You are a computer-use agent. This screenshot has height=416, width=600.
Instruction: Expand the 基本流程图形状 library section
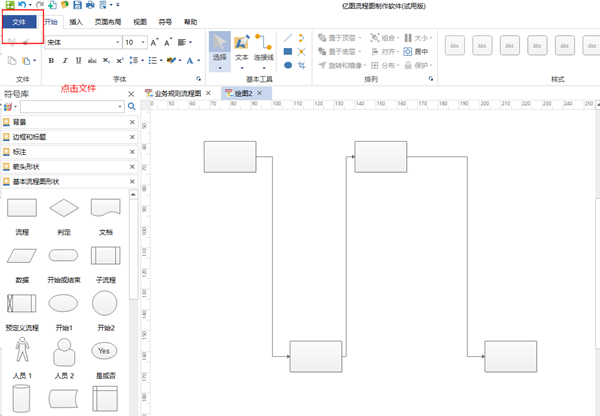pyautogui.click(x=37, y=181)
